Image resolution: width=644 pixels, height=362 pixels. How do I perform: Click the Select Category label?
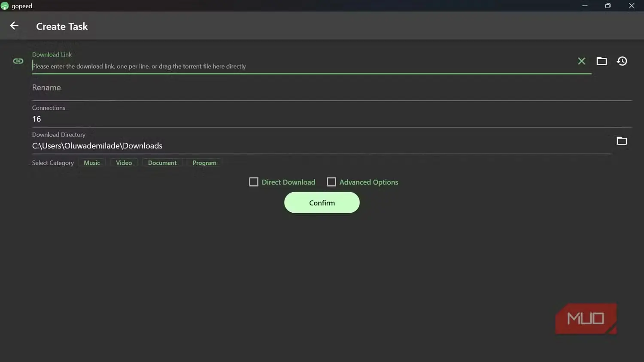[53, 163]
